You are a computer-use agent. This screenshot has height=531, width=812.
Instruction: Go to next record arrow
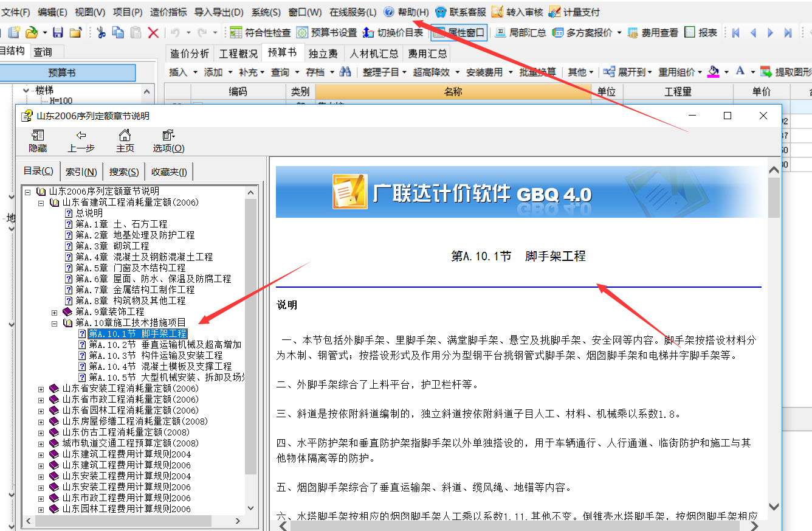771,33
